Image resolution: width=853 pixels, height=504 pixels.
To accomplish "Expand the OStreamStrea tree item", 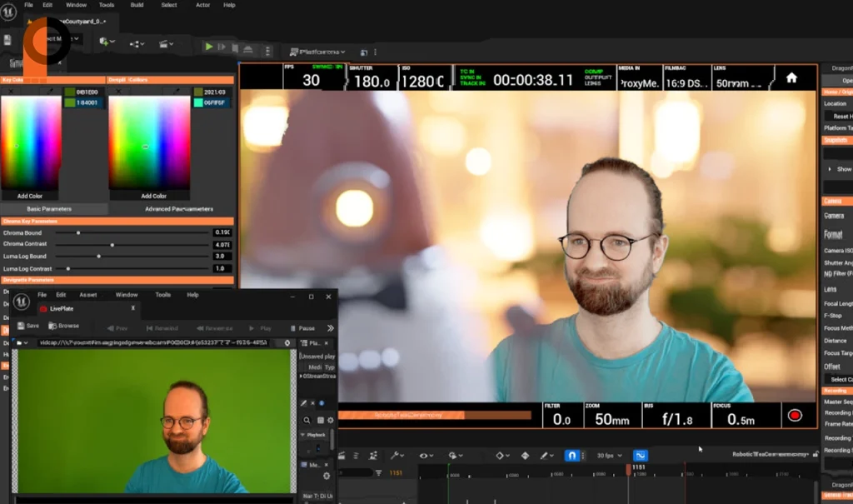I will click(302, 374).
